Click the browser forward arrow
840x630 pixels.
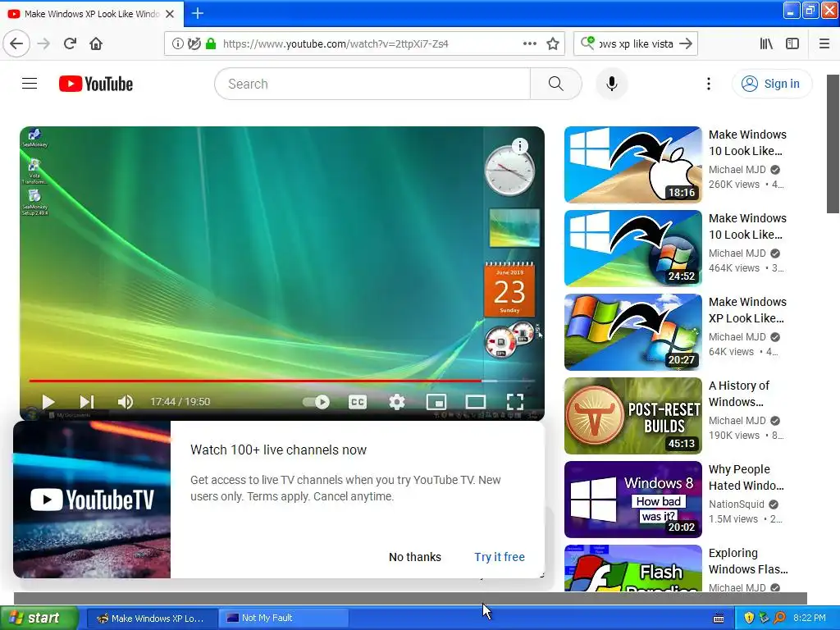pos(43,44)
